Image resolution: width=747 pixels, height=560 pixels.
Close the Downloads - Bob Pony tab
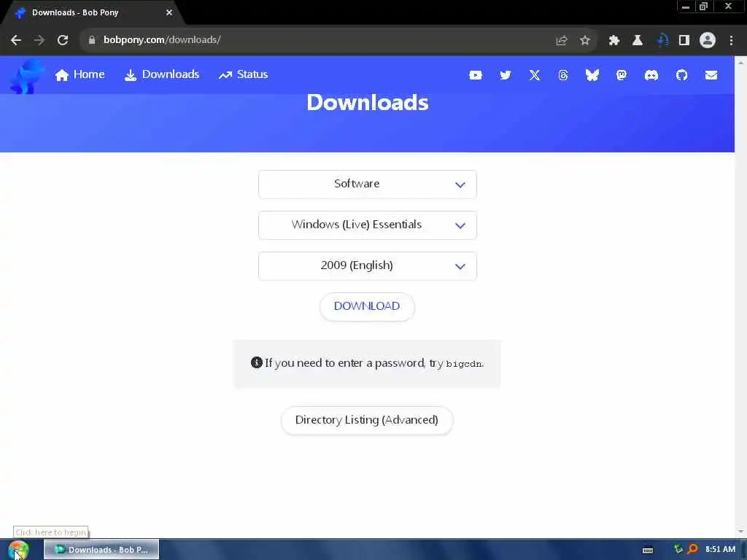tap(169, 13)
